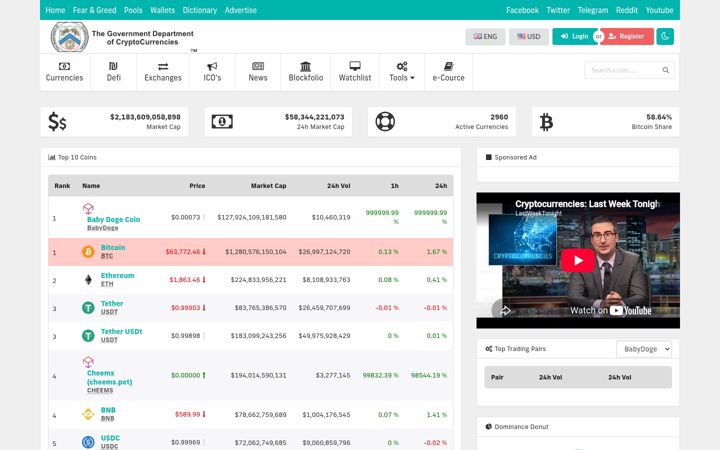Click the Ethereum coin icon
This screenshot has height=450, width=720.
(x=88, y=280)
